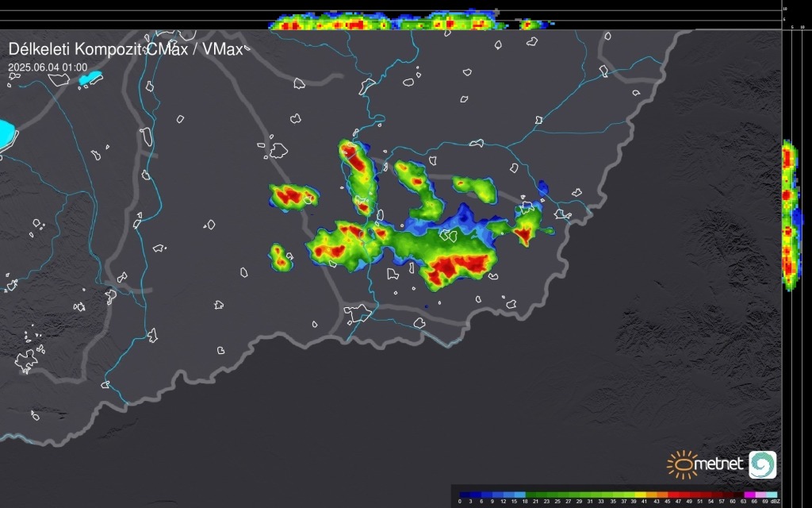Click the small cyan lake below the timestamp
812x508 pixels.
(91, 79)
